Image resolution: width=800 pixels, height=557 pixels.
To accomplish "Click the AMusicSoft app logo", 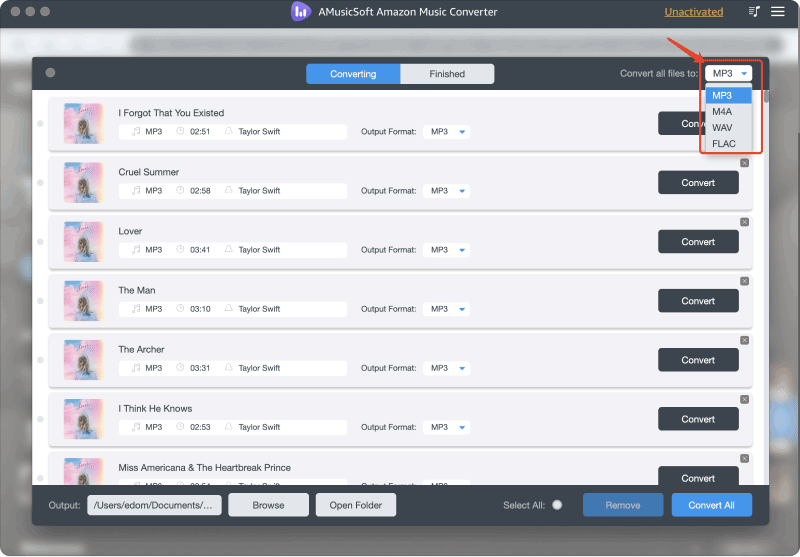I will (301, 11).
